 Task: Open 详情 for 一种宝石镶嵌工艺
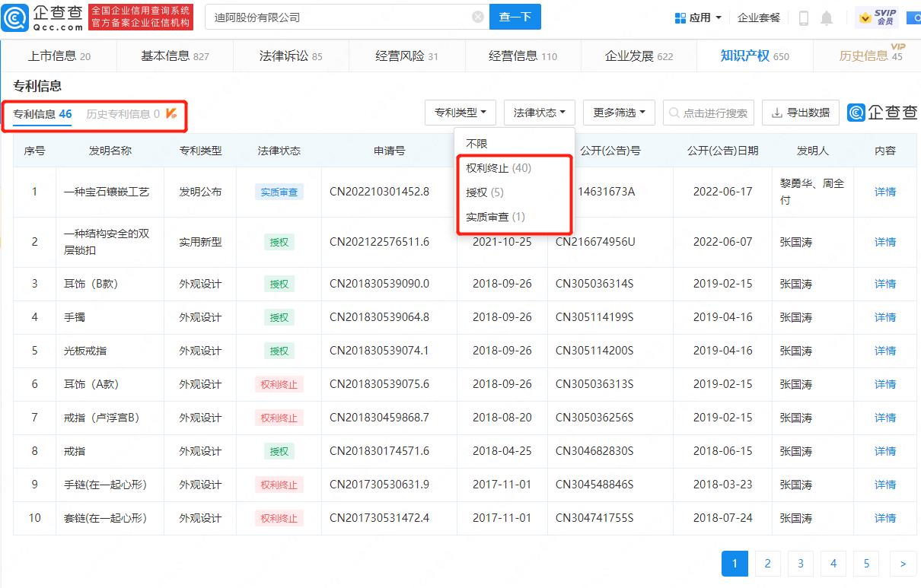pos(885,192)
